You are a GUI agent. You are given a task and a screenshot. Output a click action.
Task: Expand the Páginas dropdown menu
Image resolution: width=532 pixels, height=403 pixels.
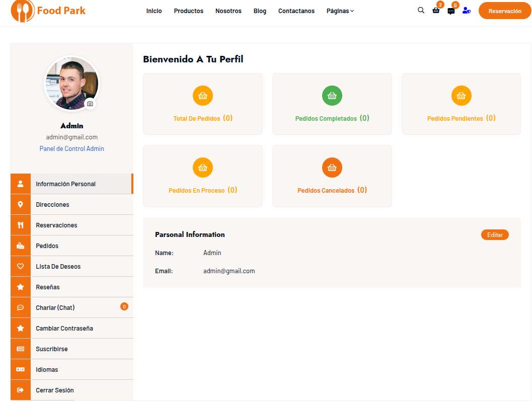(340, 11)
